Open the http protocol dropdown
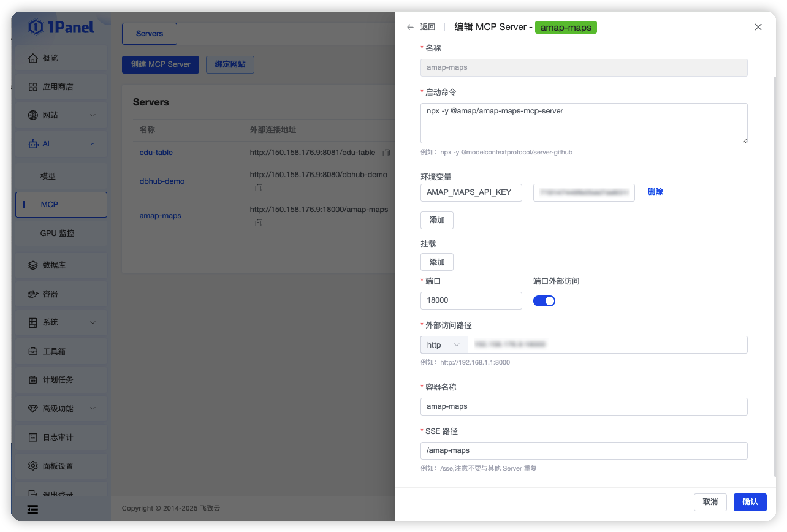The image size is (787, 532). [x=444, y=345]
